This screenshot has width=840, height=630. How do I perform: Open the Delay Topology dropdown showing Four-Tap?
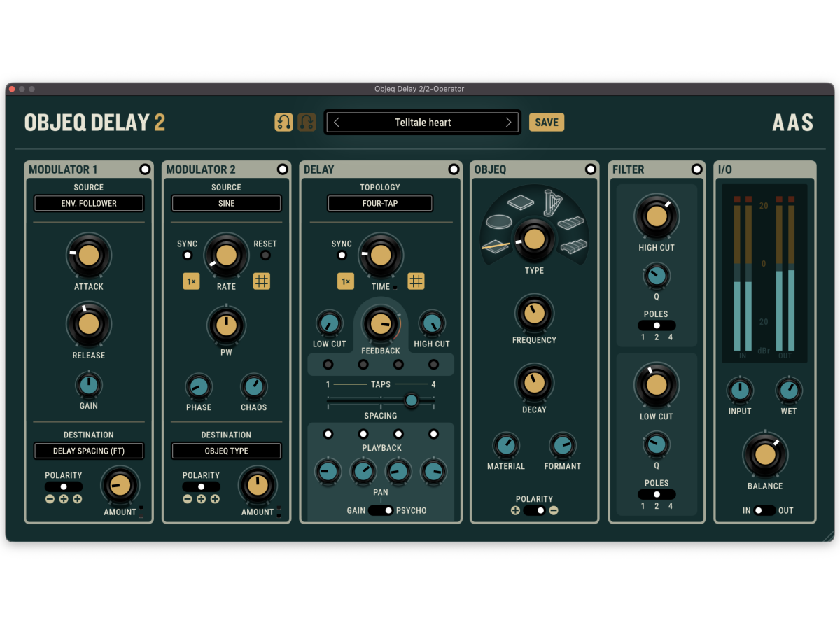tap(380, 204)
